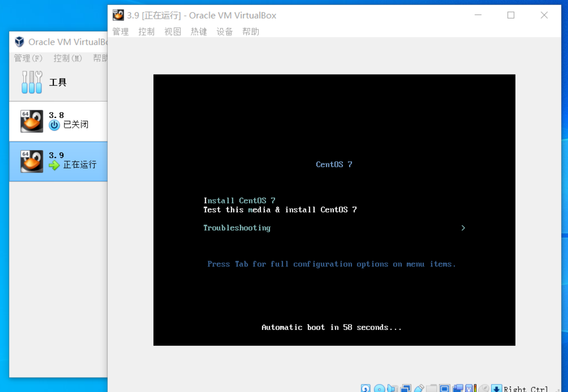This screenshot has height=392, width=568.
Task: Open the 热键 menu in the VM window
Action: (199, 32)
